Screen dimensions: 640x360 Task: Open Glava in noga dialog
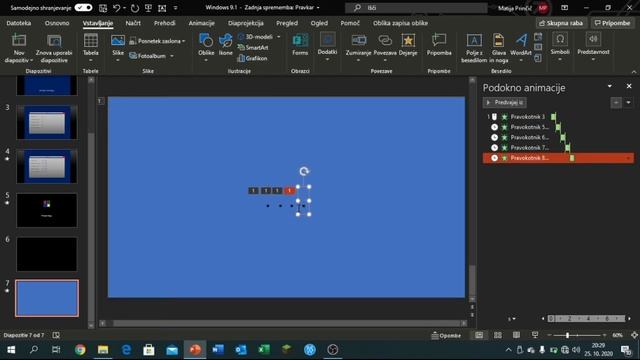pyautogui.click(x=498, y=48)
